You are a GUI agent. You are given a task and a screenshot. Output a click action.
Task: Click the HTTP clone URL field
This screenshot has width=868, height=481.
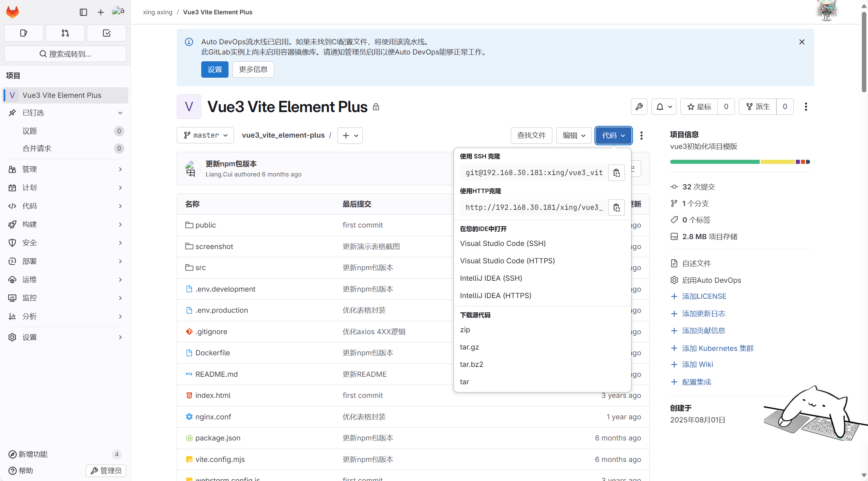(x=534, y=207)
